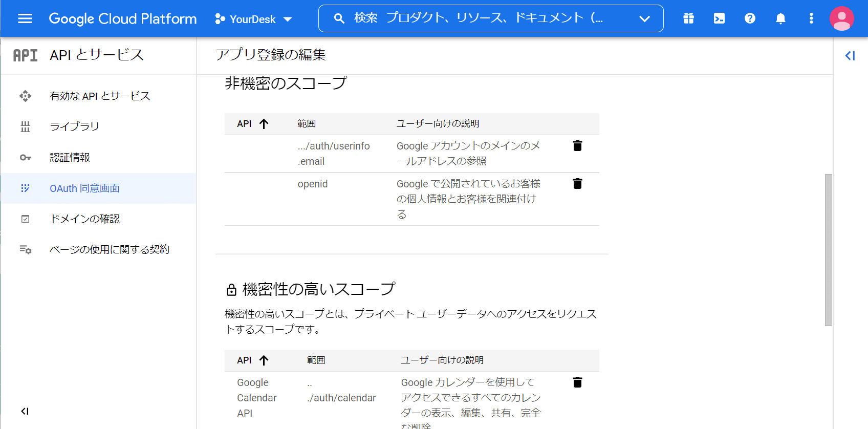This screenshot has height=429, width=868.
Task: Click the 範囲 header in sensitive scopes table
Action: (316, 360)
